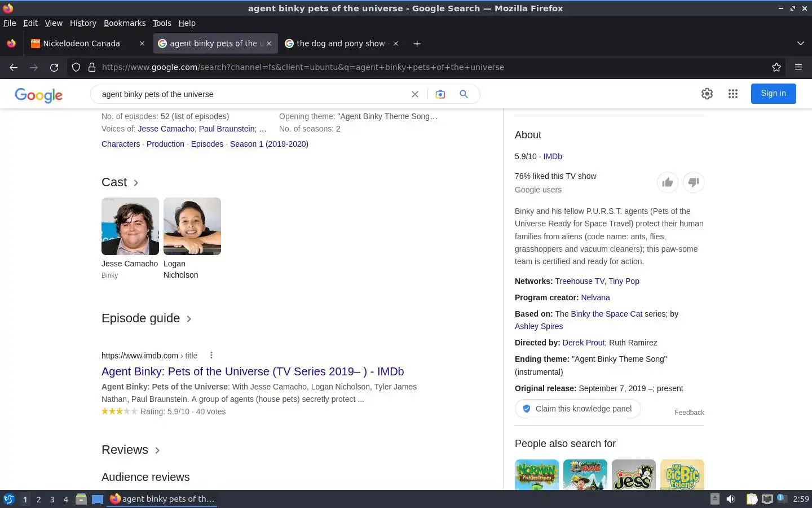Dislike this TV show thumbs down
Screen dimensions: 812x508
point(694,182)
